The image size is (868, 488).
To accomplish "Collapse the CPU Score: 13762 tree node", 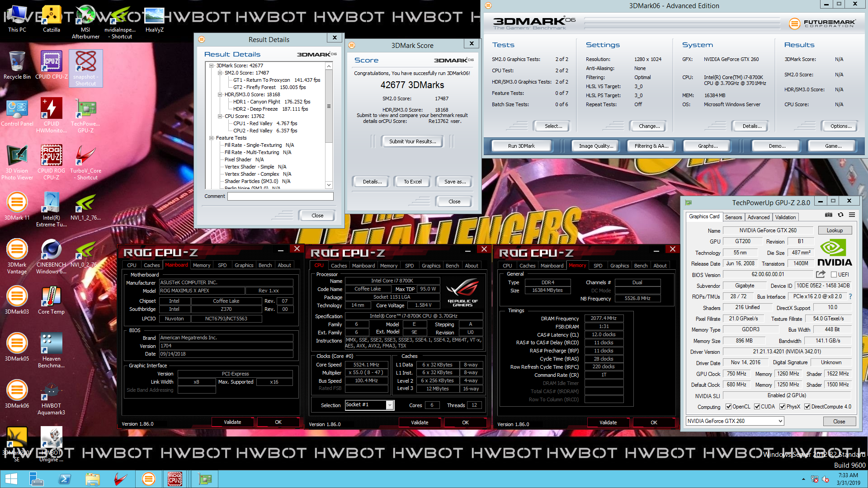I will [220, 116].
